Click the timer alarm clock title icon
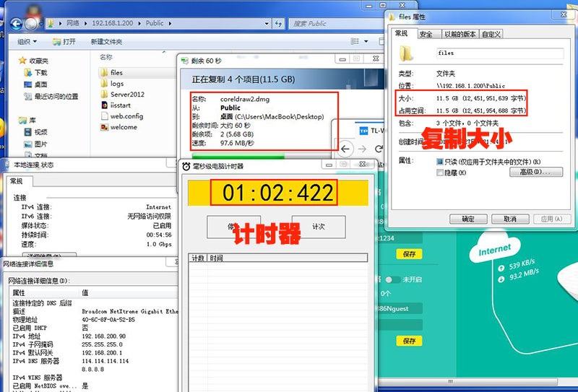Image resolution: width=578 pixels, height=392 pixels. tap(186, 167)
